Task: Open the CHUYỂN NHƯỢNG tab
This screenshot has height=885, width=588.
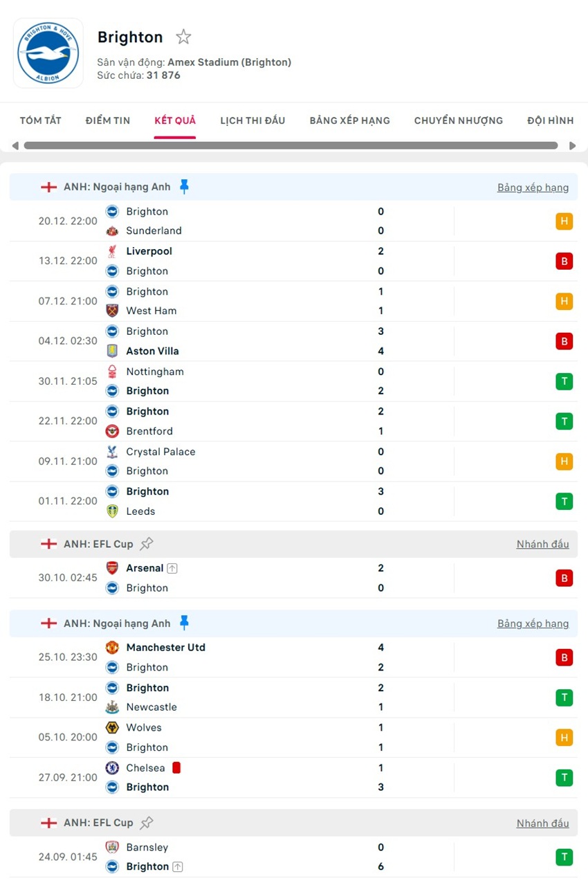Action: pos(458,120)
